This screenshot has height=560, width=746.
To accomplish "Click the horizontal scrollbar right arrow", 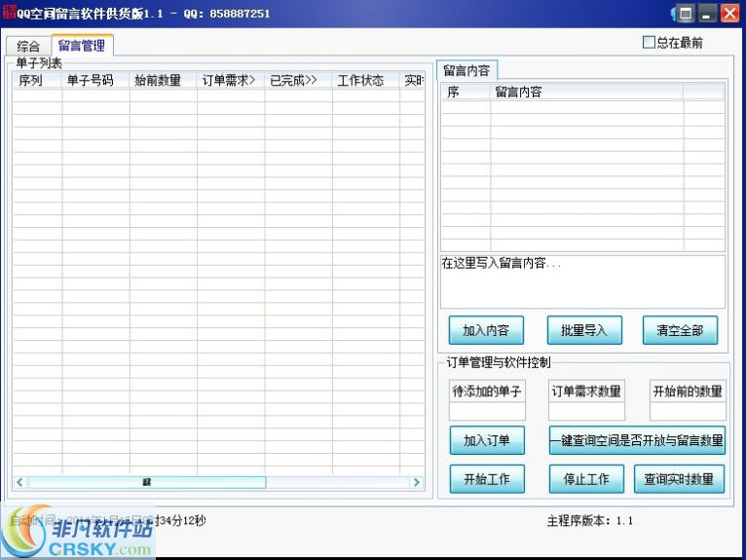I will tap(417, 482).
